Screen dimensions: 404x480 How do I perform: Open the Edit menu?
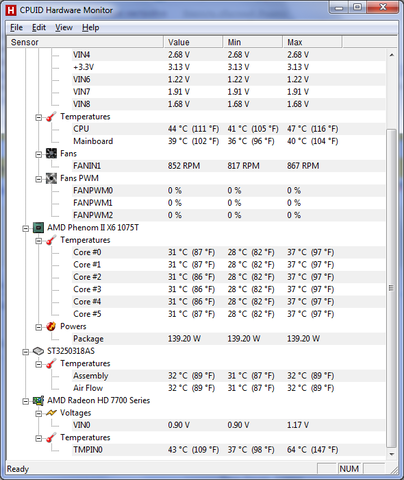39,28
